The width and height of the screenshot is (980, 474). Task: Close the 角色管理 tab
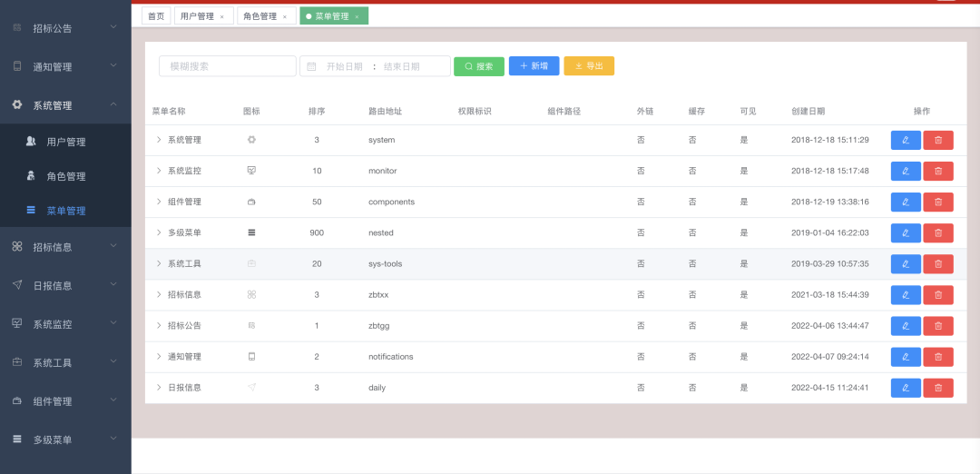coord(285,16)
